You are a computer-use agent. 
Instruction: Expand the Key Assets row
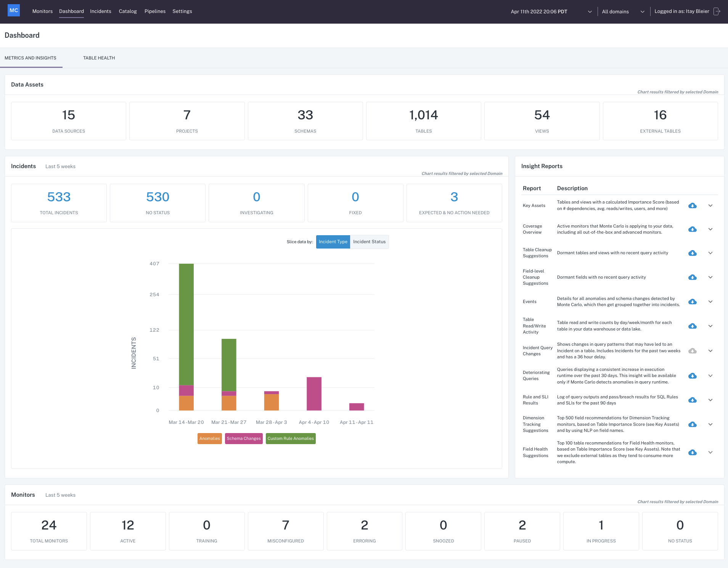pos(710,205)
